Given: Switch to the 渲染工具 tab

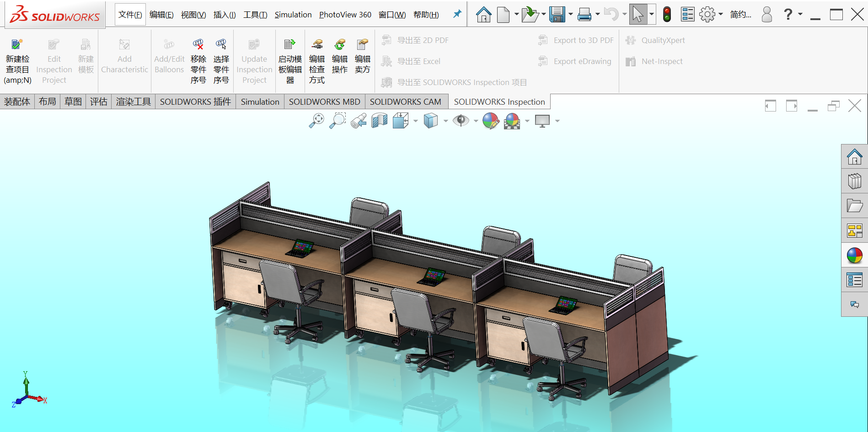Looking at the screenshot, I should (134, 101).
